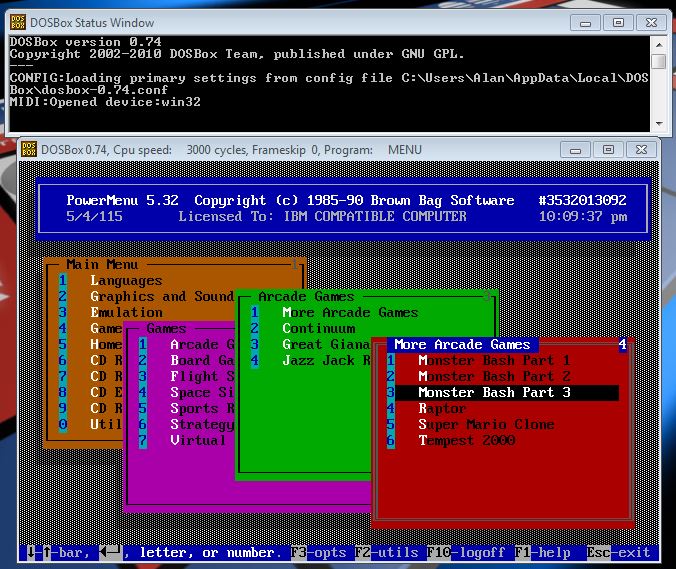Select Sports entry in Games menu
This screenshot has width=676, height=569.
pos(202,408)
